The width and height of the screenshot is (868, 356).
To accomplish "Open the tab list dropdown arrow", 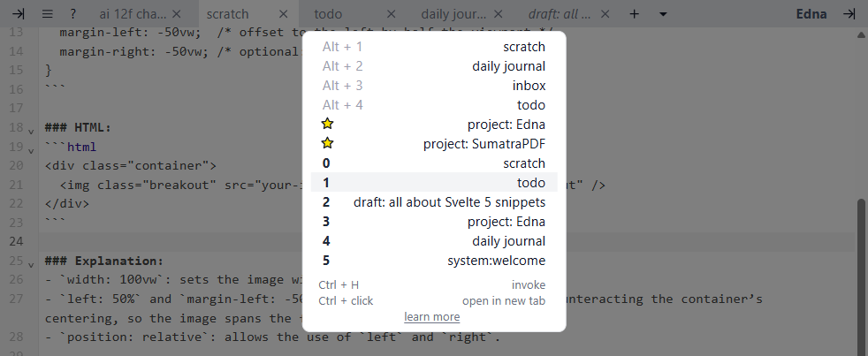I will pos(663,14).
